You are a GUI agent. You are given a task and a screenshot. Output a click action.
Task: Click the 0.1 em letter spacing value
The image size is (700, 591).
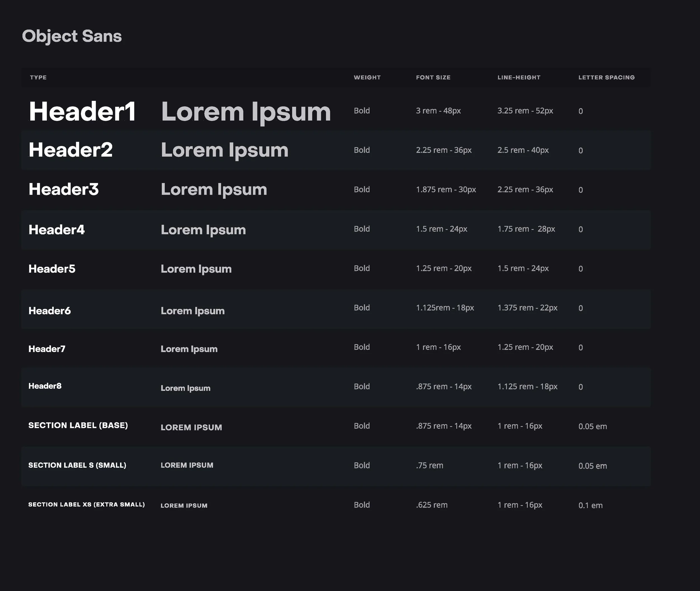click(590, 505)
